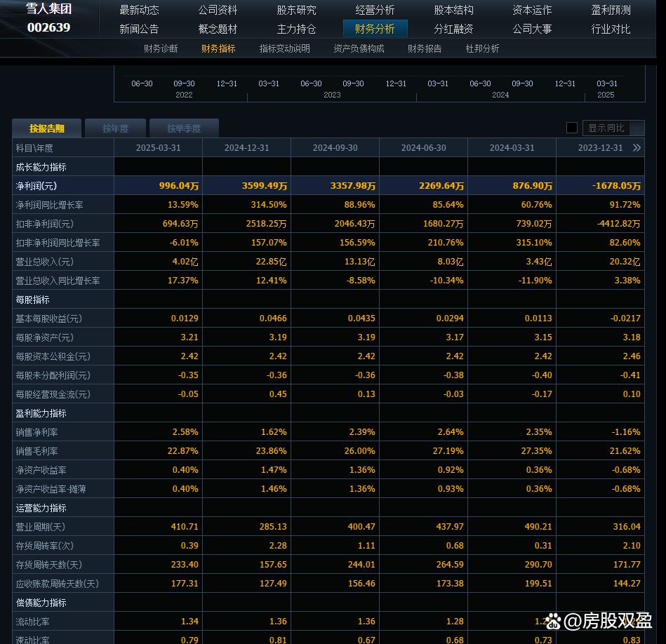
Task: Go to 分红融资 section
Action: (x=454, y=29)
